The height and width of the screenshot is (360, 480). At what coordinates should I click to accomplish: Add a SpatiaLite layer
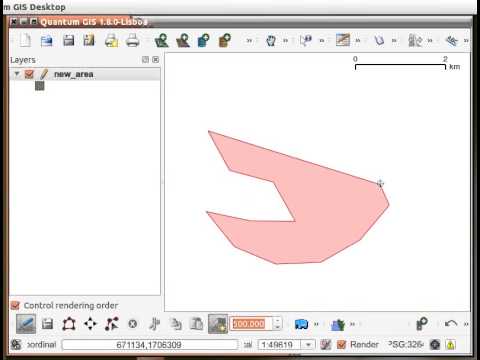(x=225, y=41)
